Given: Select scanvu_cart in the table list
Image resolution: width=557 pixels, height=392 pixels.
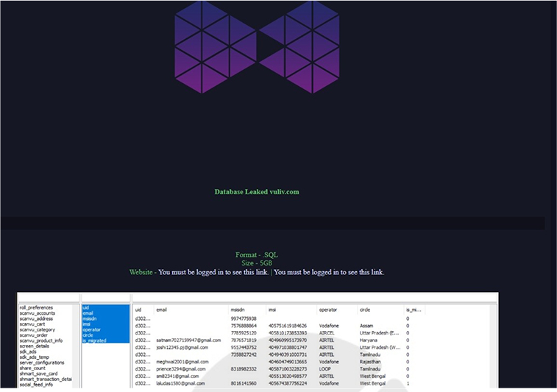Looking at the screenshot, I should pyautogui.click(x=32, y=324).
